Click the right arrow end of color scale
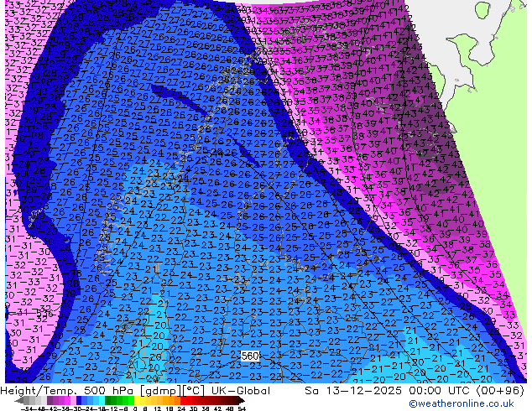The width and height of the screenshot is (532, 411). click(x=242, y=400)
